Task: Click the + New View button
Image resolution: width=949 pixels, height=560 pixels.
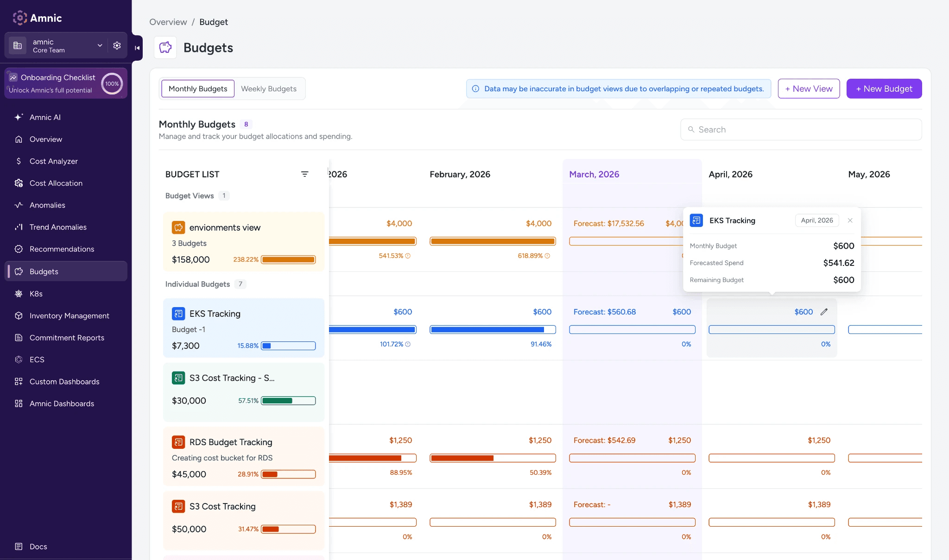Action: (x=809, y=88)
